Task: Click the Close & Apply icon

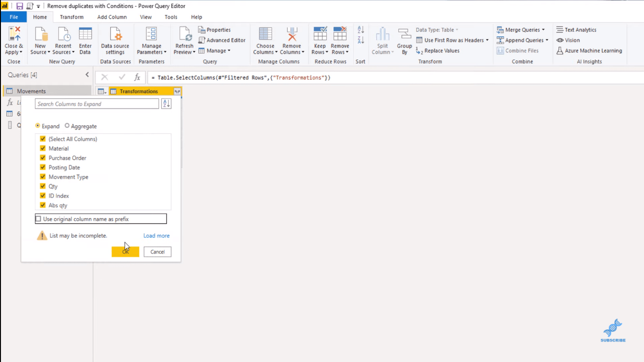Action: tap(14, 34)
